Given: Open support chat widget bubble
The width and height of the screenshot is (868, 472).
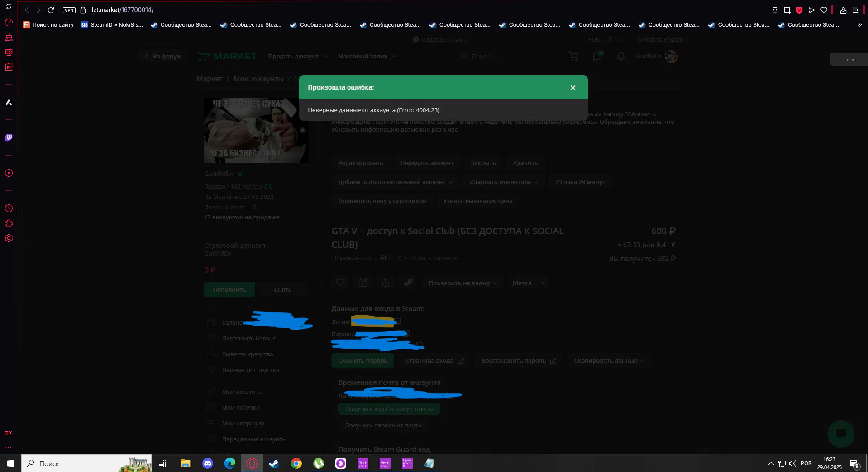Looking at the screenshot, I should click(x=841, y=434).
